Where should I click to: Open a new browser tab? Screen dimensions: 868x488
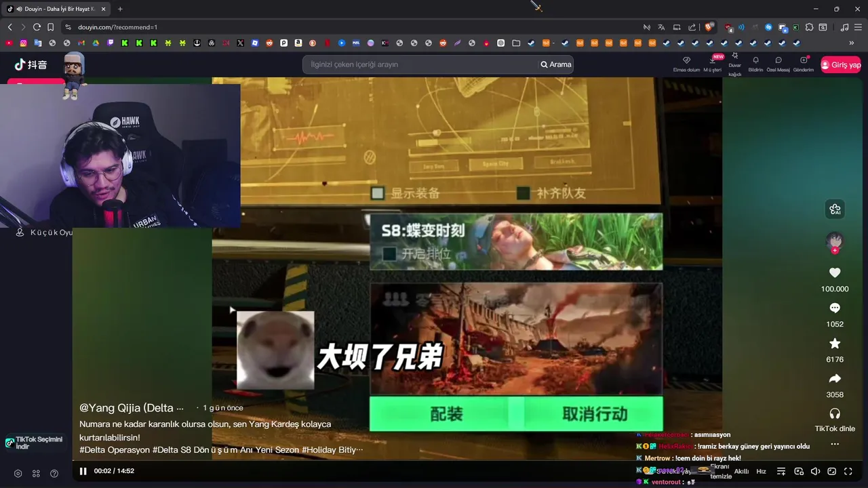pos(120,9)
